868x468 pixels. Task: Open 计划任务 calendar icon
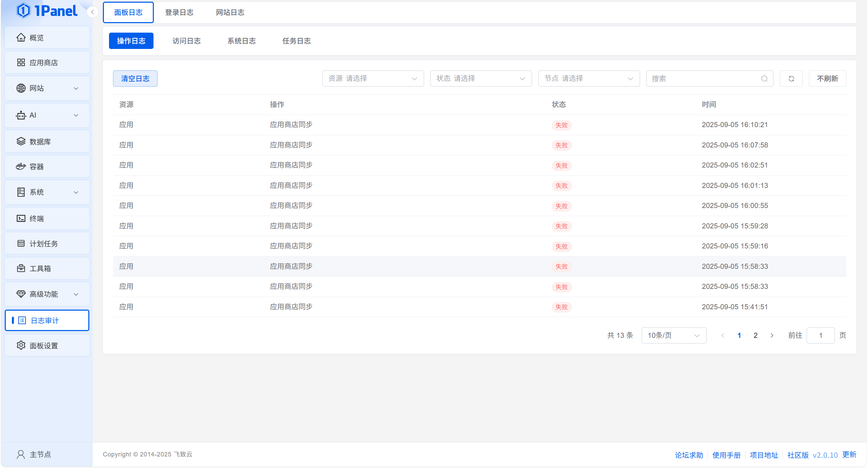[21, 243]
